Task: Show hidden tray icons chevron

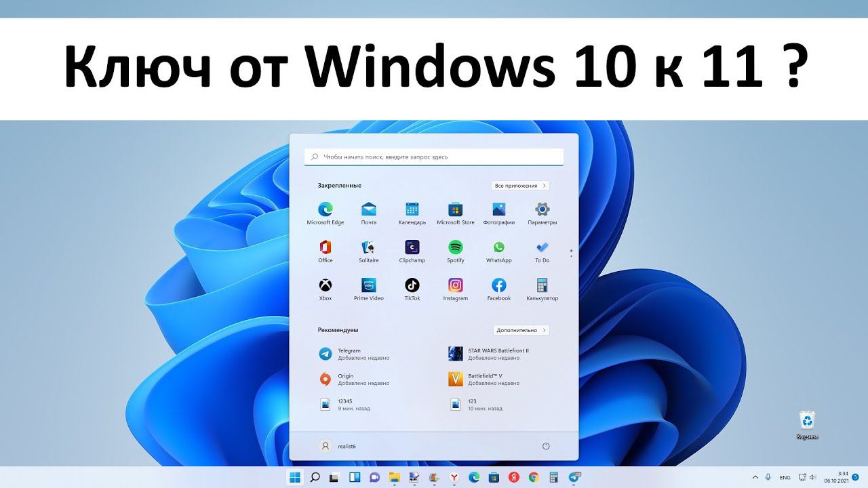Action: (x=755, y=477)
